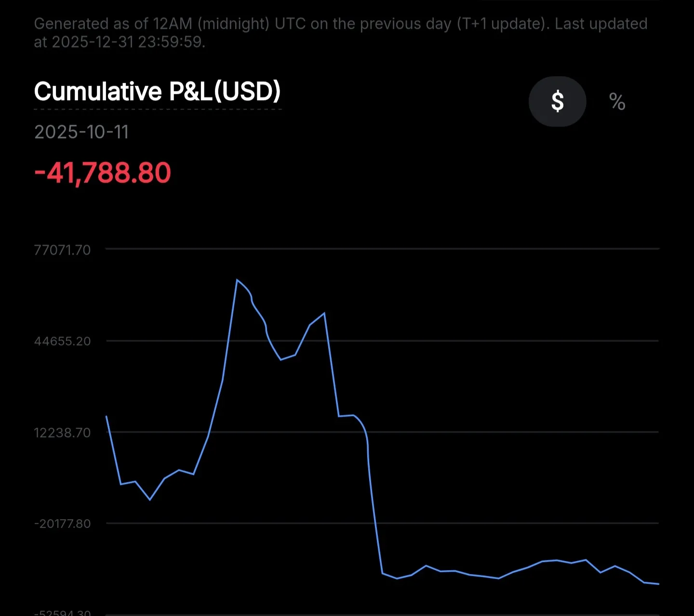Viewport: 694px width, 616px height.
Task: Tap the 2025-10-11 date label
Action: point(81,132)
